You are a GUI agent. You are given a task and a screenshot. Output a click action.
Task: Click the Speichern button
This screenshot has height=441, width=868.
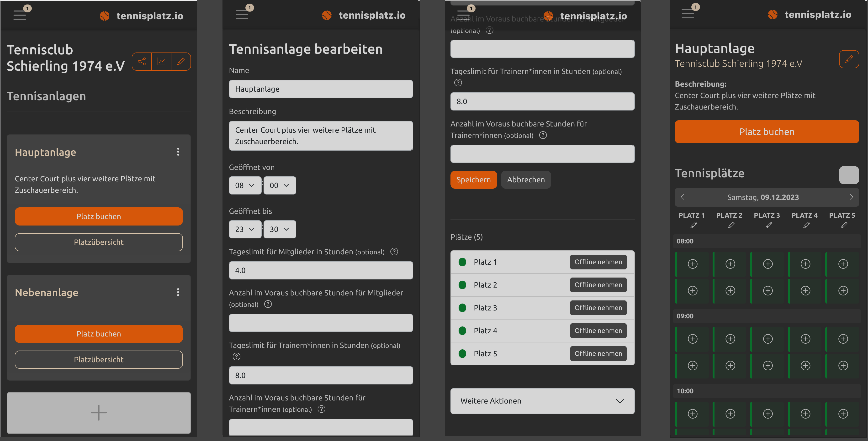pyautogui.click(x=473, y=179)
